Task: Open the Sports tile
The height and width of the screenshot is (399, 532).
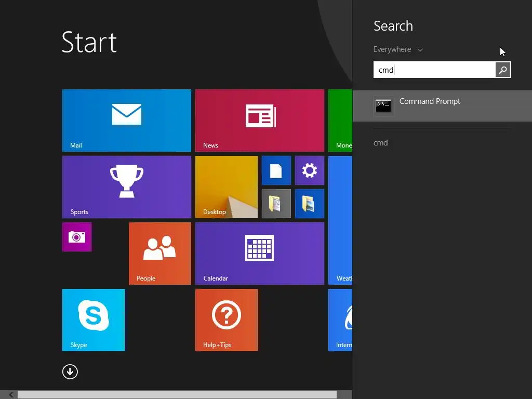Action: click(127, 187)
